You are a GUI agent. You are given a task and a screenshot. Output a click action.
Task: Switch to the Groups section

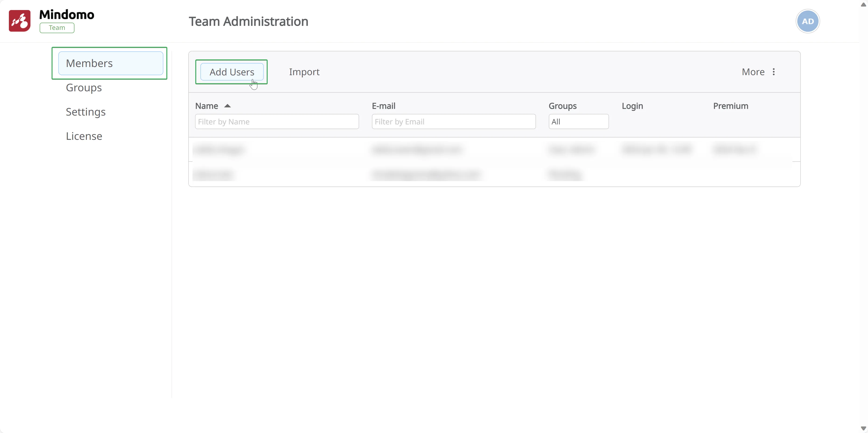click(84, 88)
